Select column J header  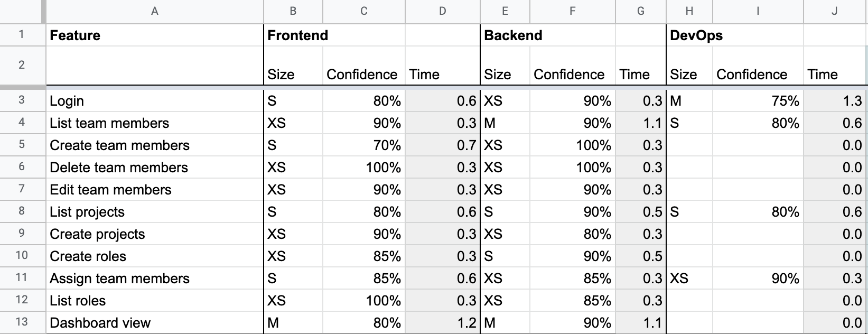tap(835, 11)
